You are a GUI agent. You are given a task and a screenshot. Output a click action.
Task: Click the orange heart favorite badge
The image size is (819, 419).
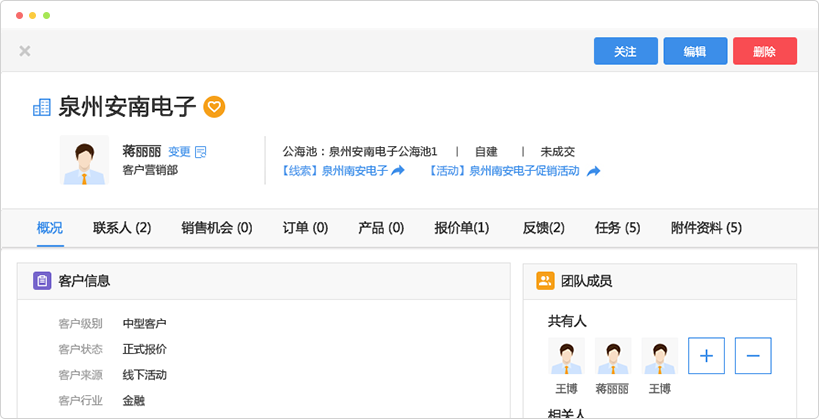click(215, 106)
